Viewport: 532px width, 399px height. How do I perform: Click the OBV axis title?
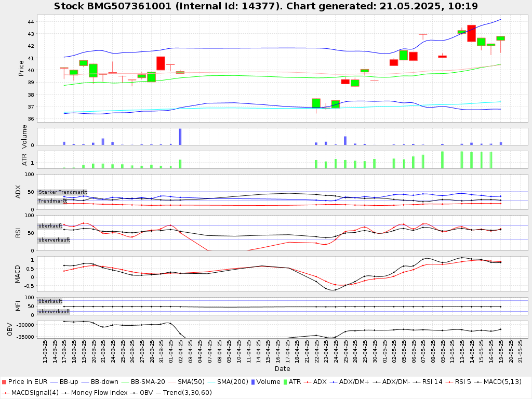(x=9, y=329)
